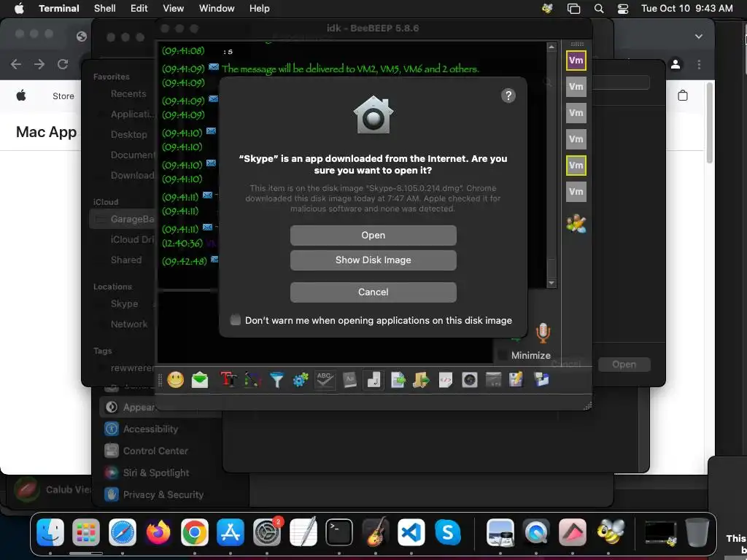Check Don't warn me when opening applications

(x=236, y=319)
